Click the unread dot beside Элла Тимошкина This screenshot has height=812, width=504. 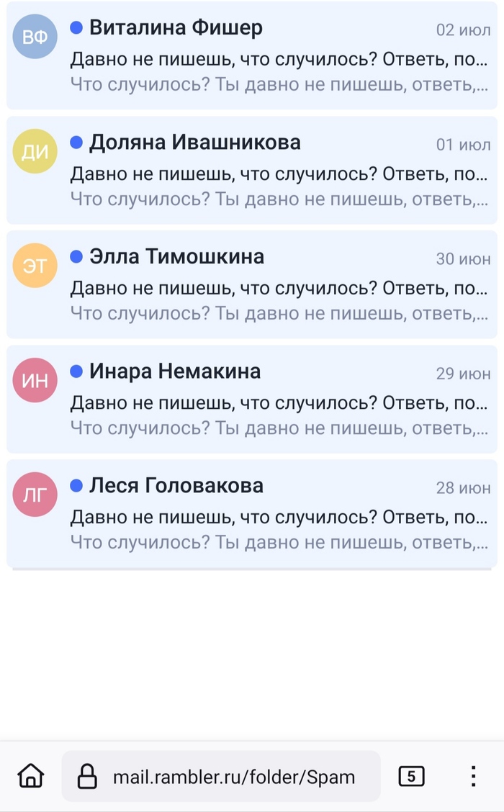[76, 256]
